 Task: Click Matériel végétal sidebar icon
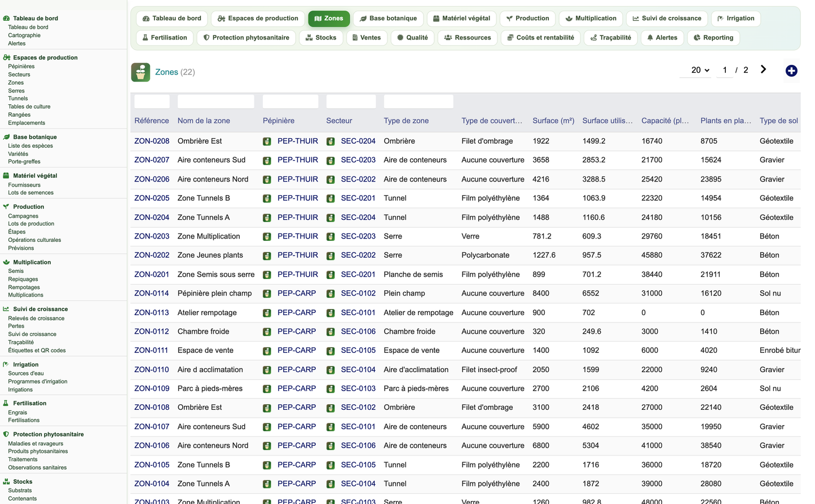(6, 175)
